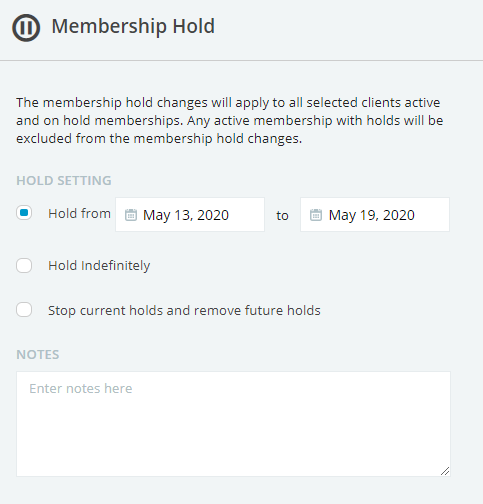Select the Stop current holds radio button

(24, 310)
